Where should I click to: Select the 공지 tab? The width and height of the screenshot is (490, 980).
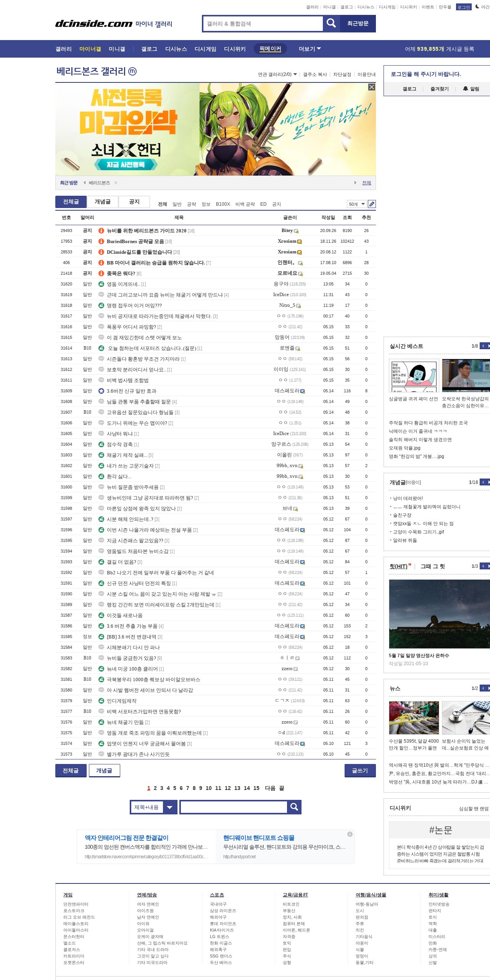[134, 201]
